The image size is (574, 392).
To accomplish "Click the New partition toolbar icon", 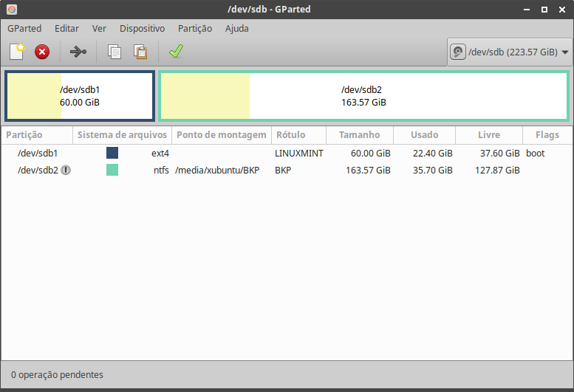I will pos(17,52).
